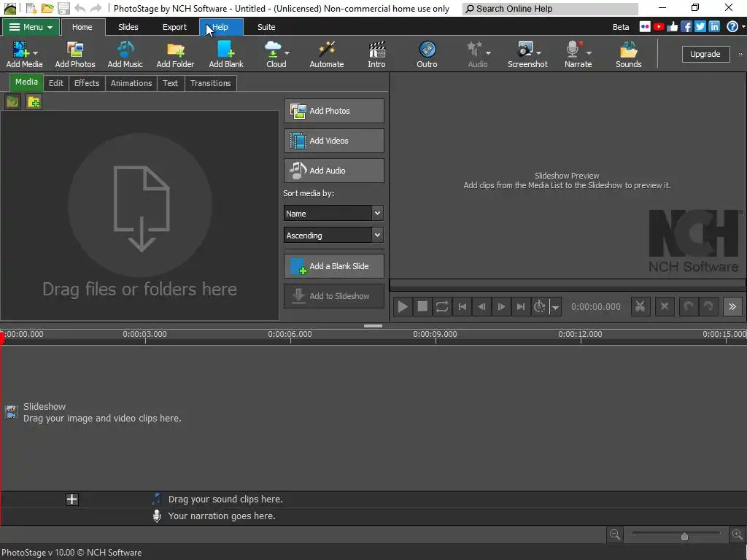Click the Add a Blank Slide button
This screenshot has height=560, width=747.
pyautogui.click(x=334, y=266)
